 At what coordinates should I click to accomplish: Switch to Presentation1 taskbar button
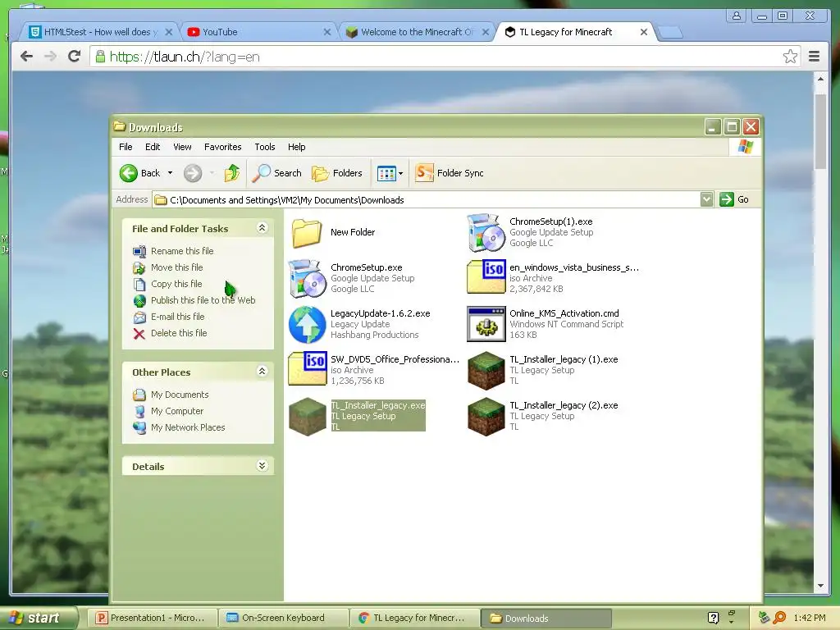[152, 618]
